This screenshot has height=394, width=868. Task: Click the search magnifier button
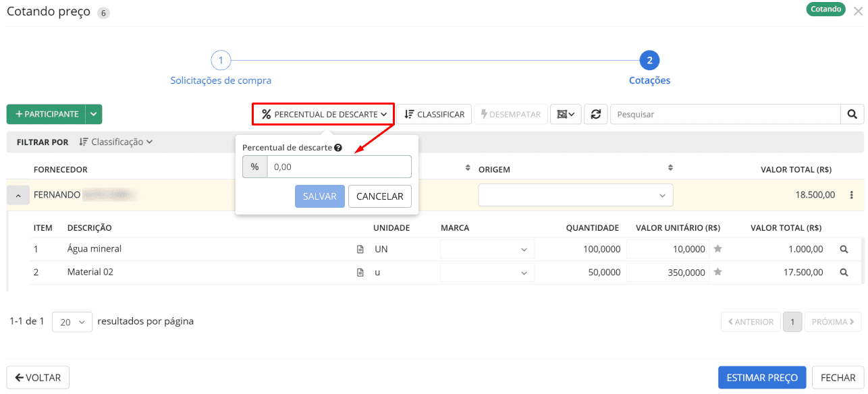pos(852,115)
